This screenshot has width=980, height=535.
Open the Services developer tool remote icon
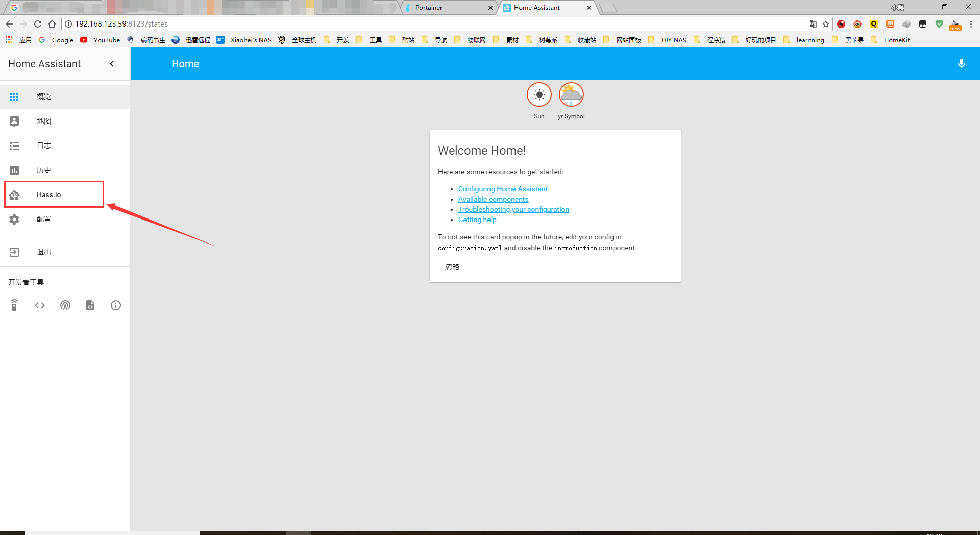click(x=14, y=305)
